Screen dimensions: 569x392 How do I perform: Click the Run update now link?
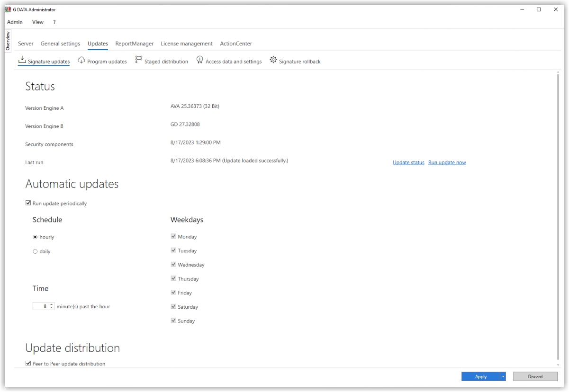pos(447,162)
